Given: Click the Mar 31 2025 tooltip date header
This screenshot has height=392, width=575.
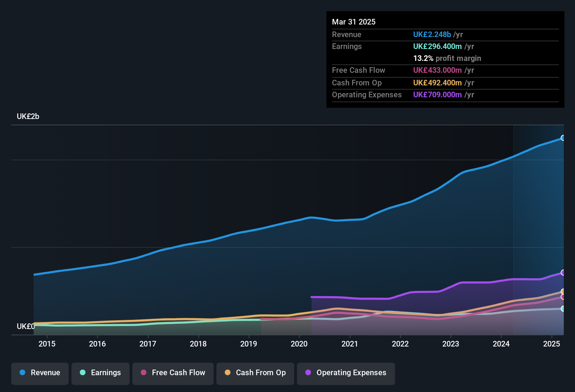Looking at the screenshot, I should click(354, 22).
